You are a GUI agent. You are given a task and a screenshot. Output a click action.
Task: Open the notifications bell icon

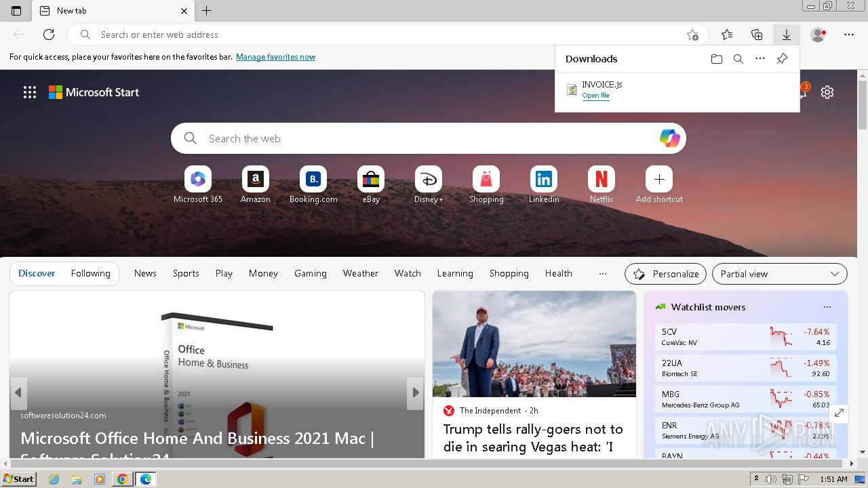(802, 91)
